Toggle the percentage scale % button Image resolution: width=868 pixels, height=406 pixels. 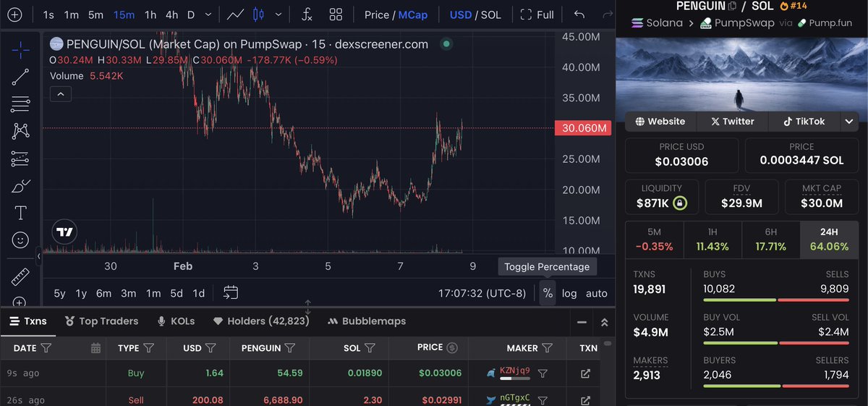pos(548,293)
